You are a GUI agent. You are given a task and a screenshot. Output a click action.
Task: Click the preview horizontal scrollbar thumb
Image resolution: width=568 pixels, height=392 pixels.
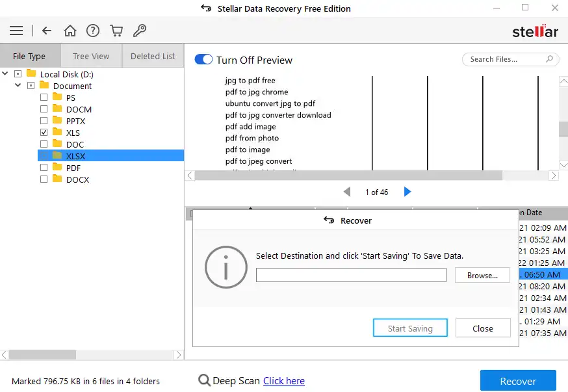(348, 176)
